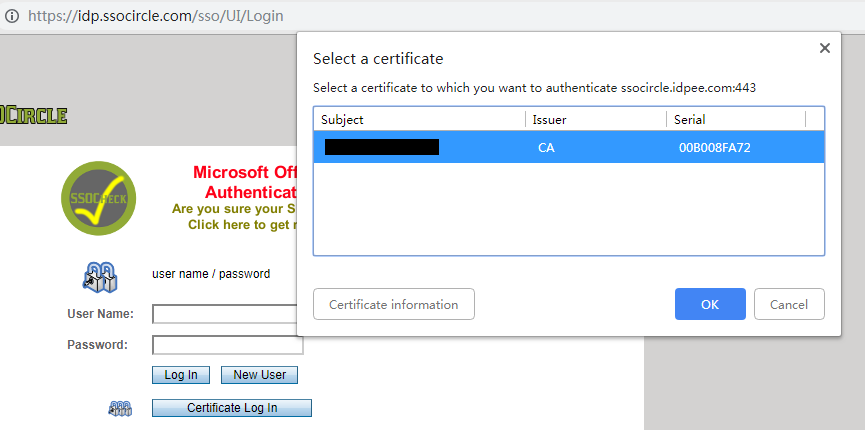Sort certificates by Serial column header
This screenshot has width=865, height=430.
point(736,119)
